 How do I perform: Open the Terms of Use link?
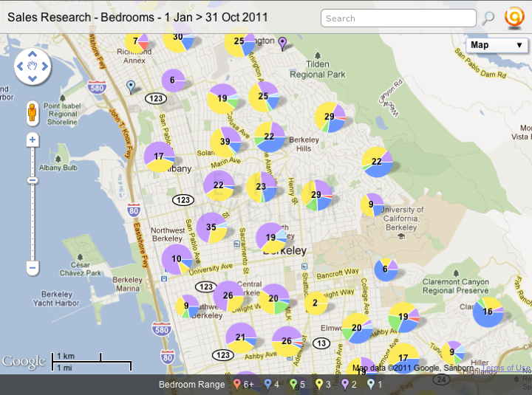pos(505,368)
